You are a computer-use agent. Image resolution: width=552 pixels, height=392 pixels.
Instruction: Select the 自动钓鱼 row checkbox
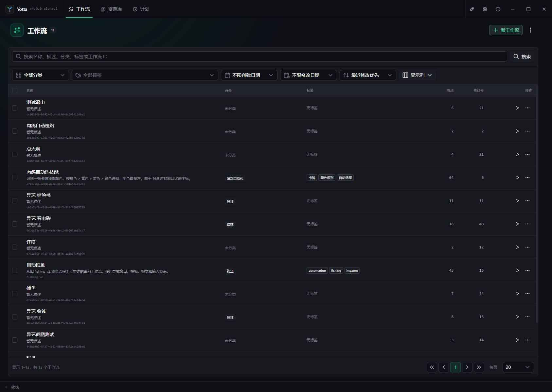coord(15,270)
